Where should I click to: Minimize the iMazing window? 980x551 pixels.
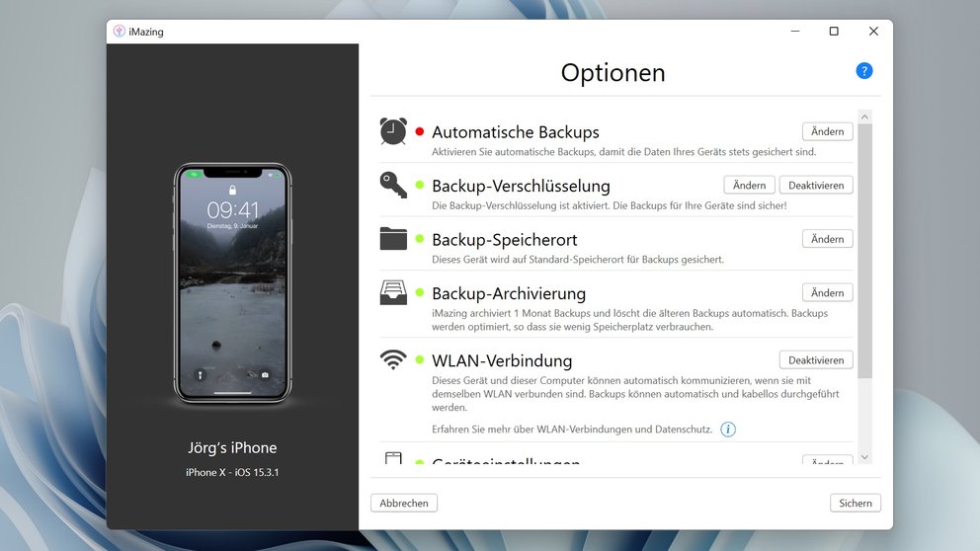click(x=795, y=32)
